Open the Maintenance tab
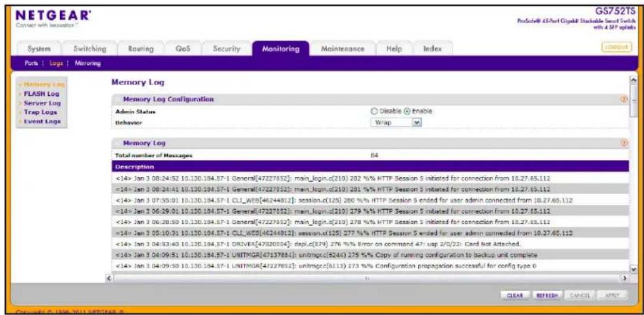Image resolution: width=644 pixels, height=315 pixels. tap(343, 49)
